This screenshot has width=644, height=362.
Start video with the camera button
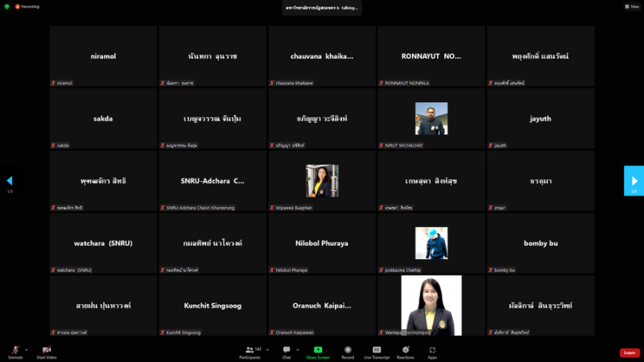pos(47,351)
